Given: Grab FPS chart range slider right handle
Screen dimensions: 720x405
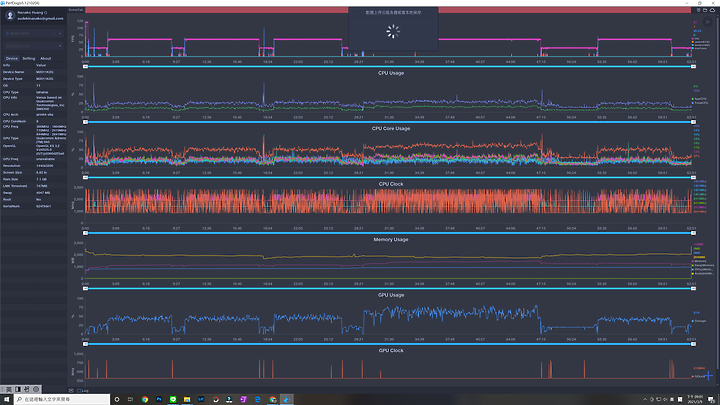Looking at the screenshot, I should 693,67.
